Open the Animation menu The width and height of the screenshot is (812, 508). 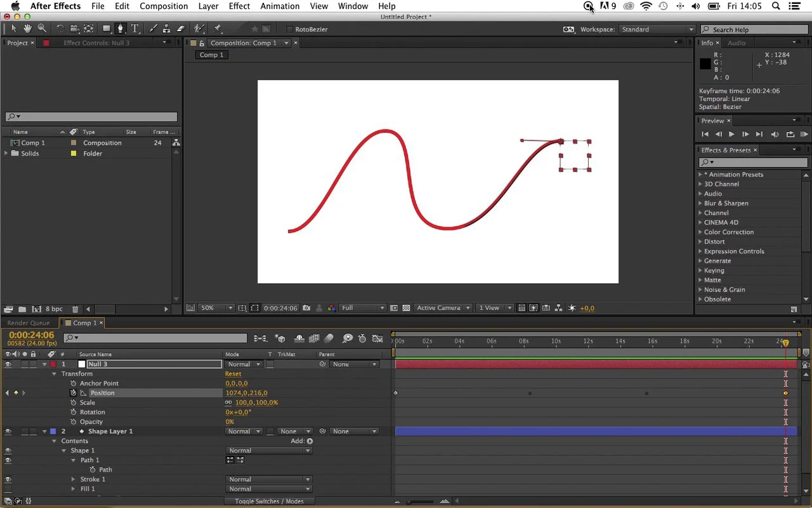280,6
